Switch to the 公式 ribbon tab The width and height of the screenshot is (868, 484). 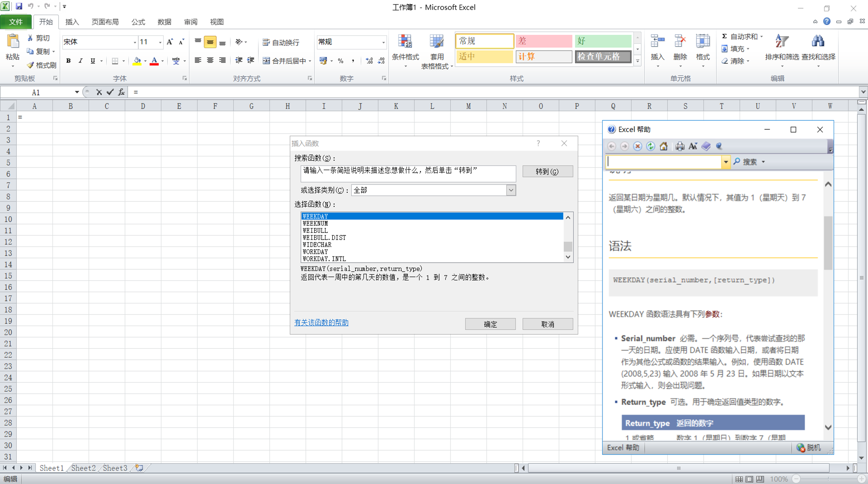[138, 22]
